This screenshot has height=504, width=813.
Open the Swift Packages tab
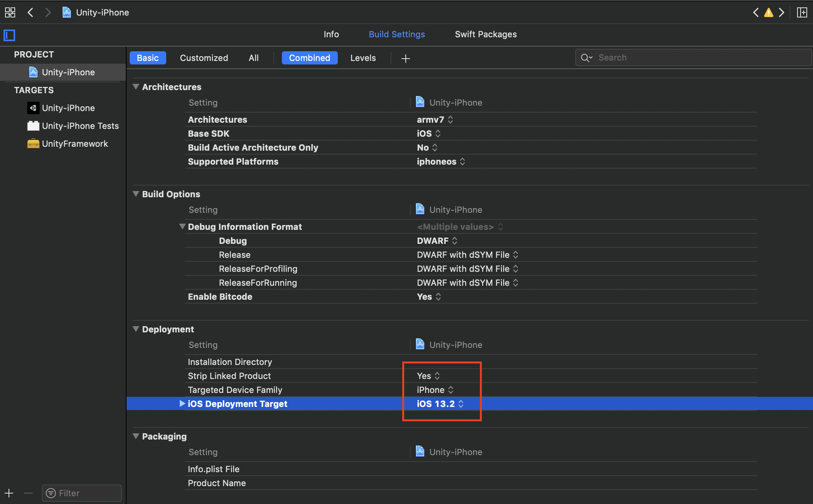485,34
